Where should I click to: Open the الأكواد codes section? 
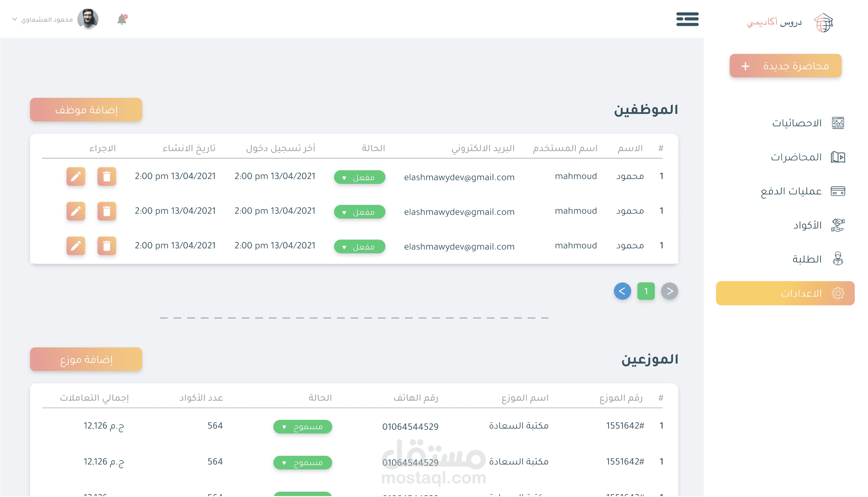pyautogui.click(x=807, y=225)
